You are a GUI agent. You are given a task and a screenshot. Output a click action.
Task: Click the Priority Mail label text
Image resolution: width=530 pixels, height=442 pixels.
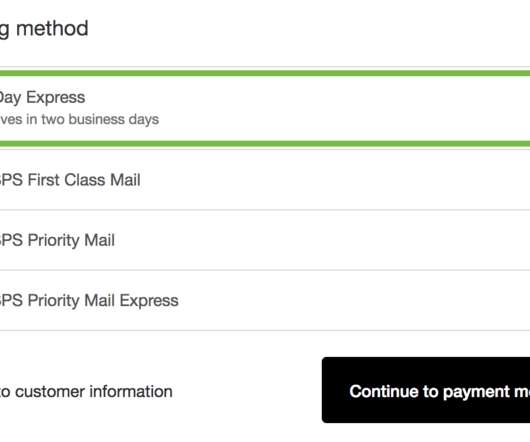[71, 240]
